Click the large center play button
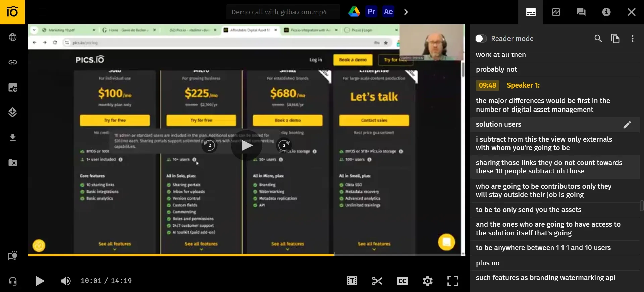 pos(247,145)
